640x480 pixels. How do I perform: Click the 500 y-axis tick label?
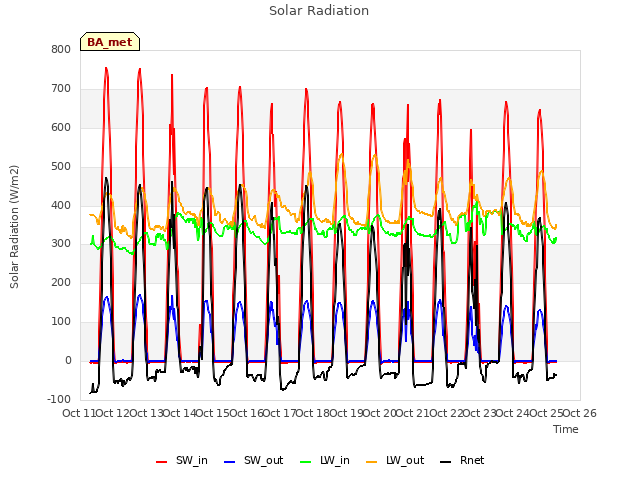[x=61, y=167]
